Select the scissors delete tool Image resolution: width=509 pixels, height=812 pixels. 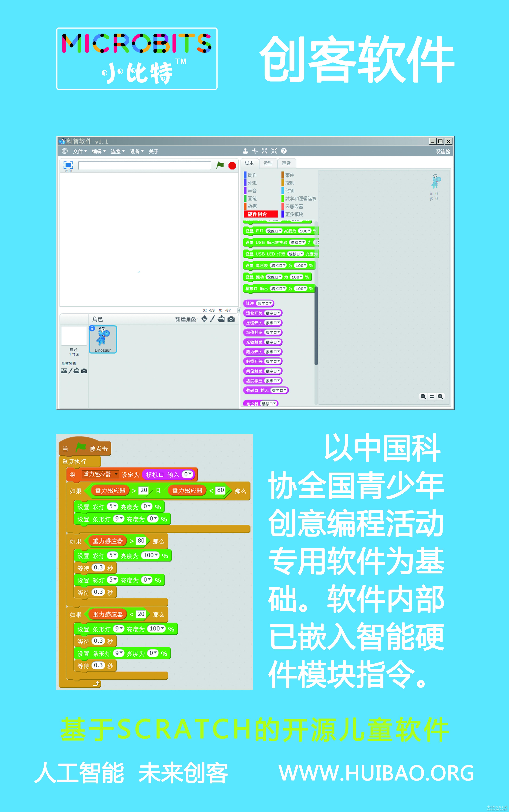point(255,151)
